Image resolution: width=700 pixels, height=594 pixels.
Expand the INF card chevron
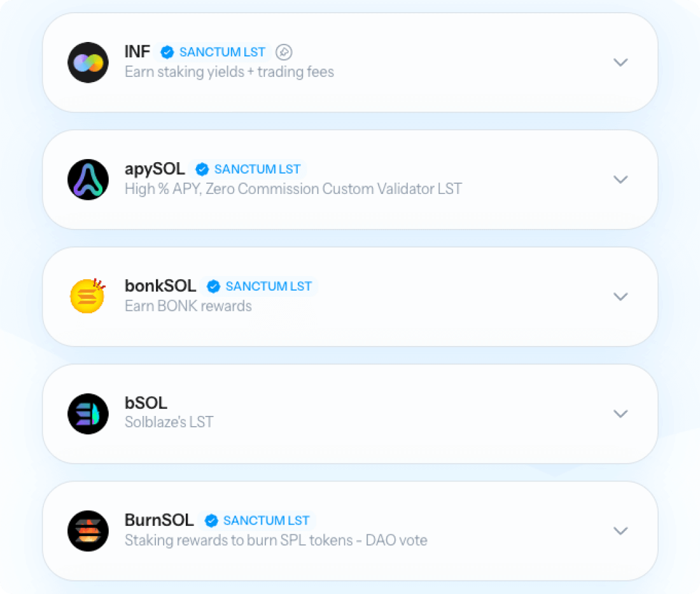point(620,62)
